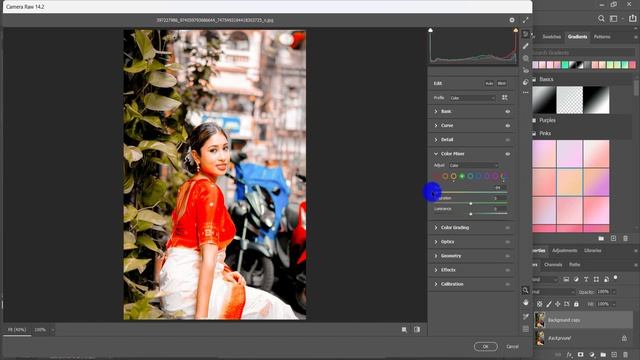Switch to the Gradients tab
The width and height of the screenshot is (640, 360).
pyautogui.click(x=577, y=37)
